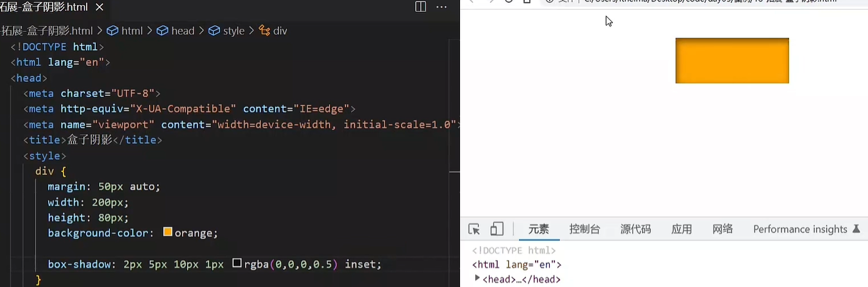The width and height of the screenshot is (868, 287).
Task: Open the 网络 network tab
Action: (x=722, y=229)
